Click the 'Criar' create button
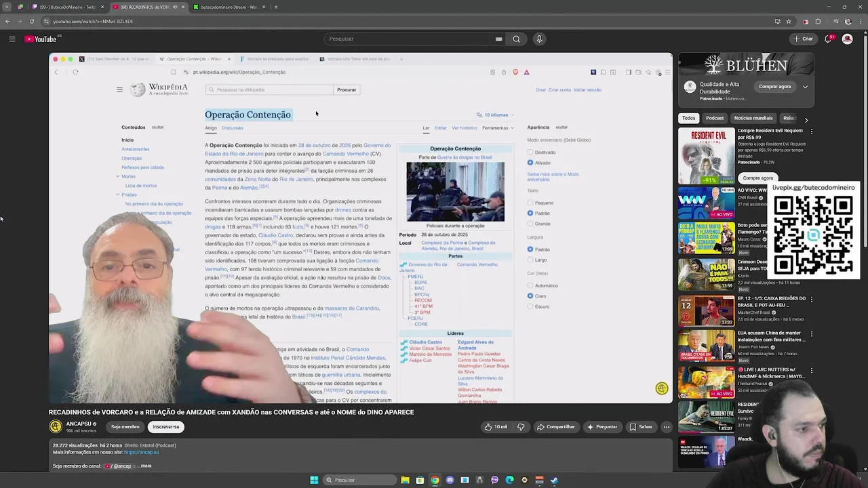 (803, 39)
